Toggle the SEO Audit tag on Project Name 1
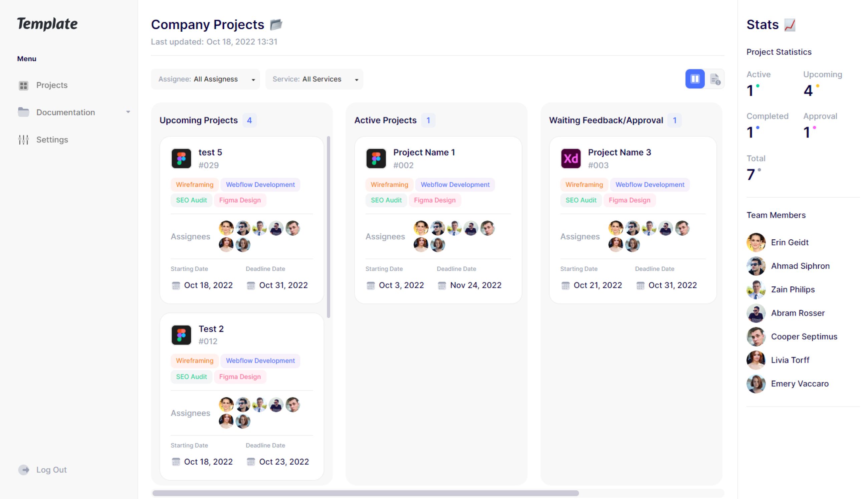868x499 pixels. 386,200
